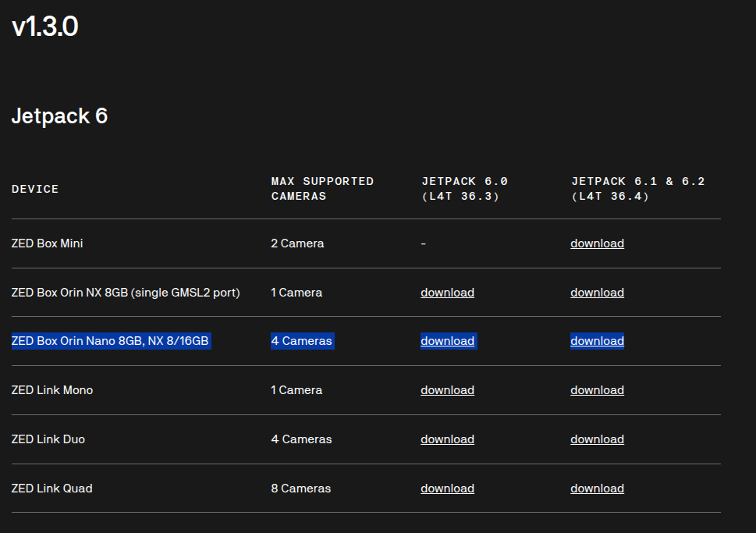Download ZED Link Quad Jetpack 6.0 driver
756x533 pixels.
click(447, 489)
